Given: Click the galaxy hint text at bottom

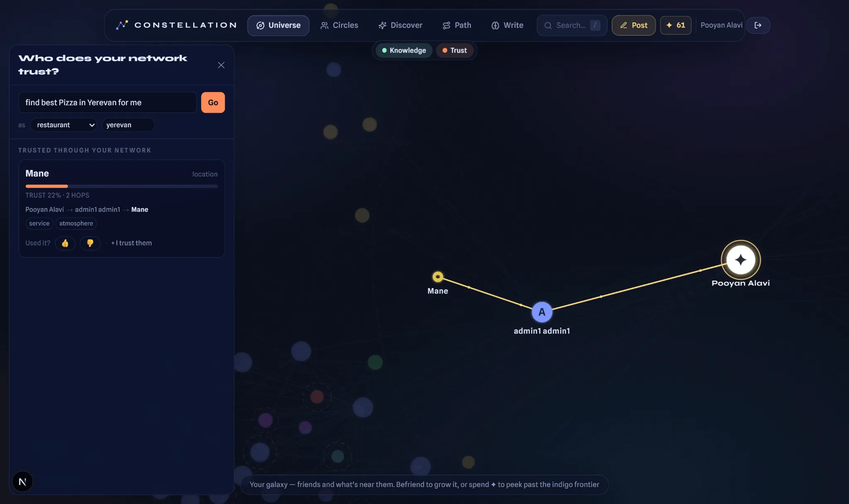Looking at the screenshot, I should 424,485.
